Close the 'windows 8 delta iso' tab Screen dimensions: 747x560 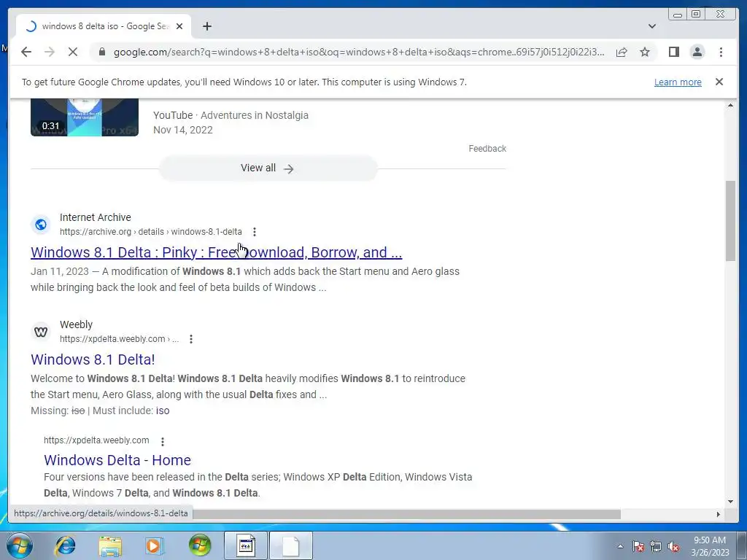[x=179, y=26]
